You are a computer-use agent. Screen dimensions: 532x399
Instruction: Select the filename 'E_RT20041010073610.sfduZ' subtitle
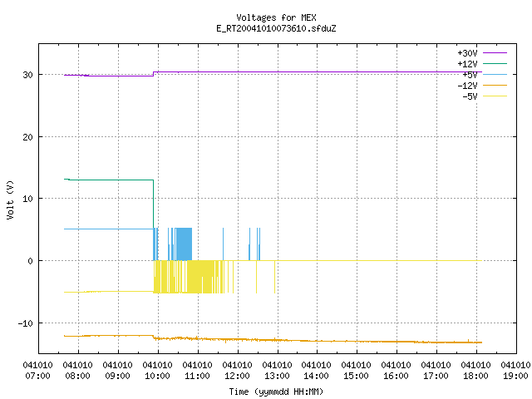click(276, 28)
